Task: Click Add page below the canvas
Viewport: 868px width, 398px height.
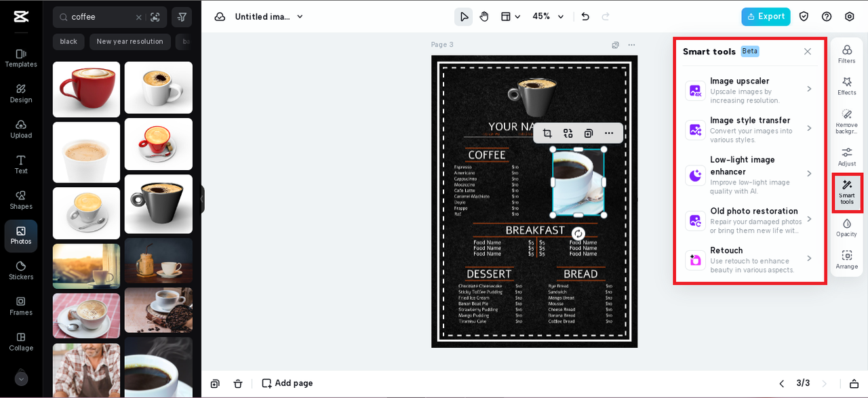Action: 287,383
